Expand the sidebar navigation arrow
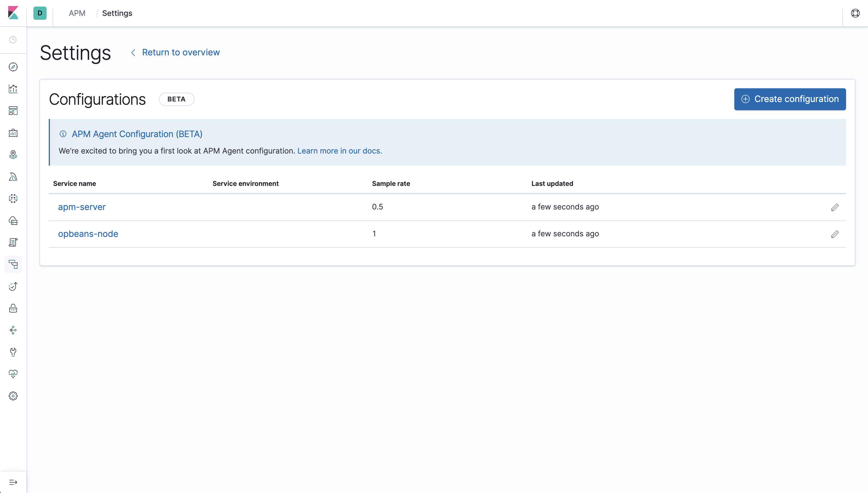Image resolution: width=868 pixels, height=493 pixels. click(13, 482)
